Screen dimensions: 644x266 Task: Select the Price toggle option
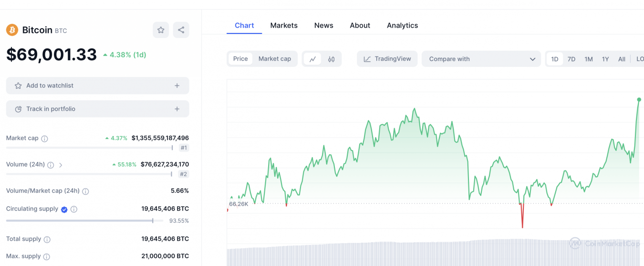click(x=240, y=59)
